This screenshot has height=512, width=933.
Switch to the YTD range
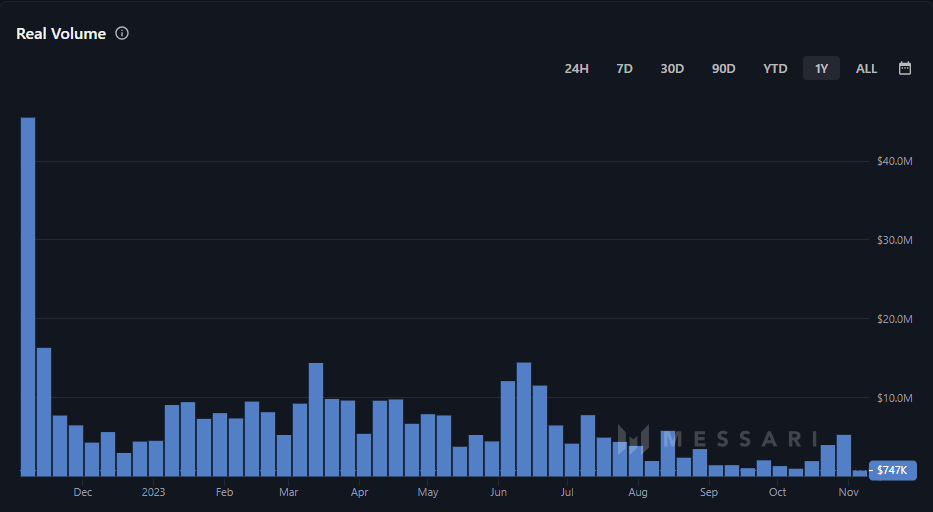click(775, 68)
